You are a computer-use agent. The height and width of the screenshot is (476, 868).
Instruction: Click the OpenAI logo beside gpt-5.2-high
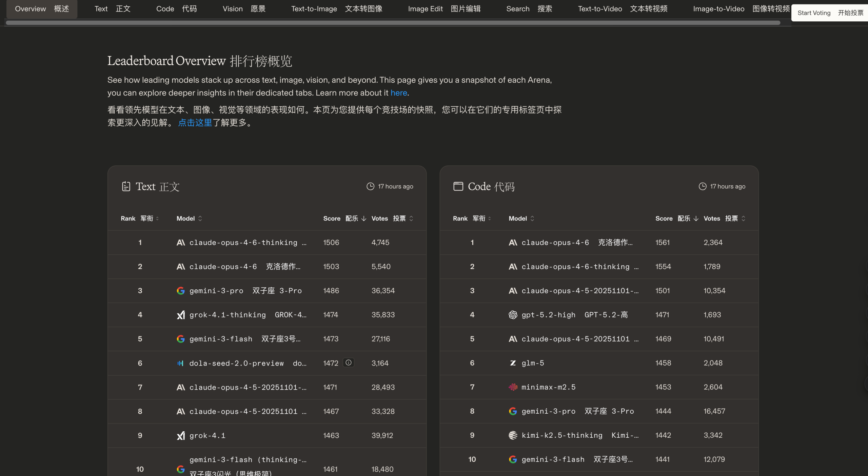pos(513,315)
